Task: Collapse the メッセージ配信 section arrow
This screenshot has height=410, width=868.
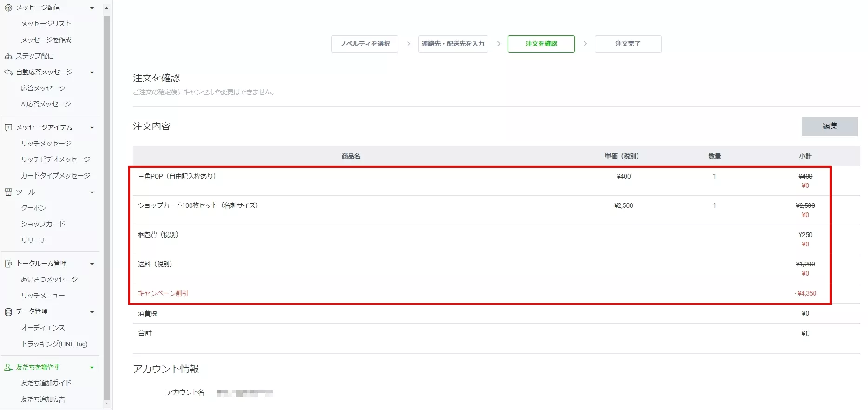Action: (x=92, y=8)
